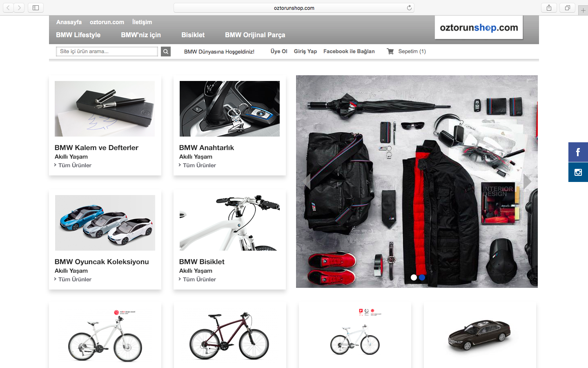Click the search magnifier button
Screen dimensions: 588x368
click(166, 52)
